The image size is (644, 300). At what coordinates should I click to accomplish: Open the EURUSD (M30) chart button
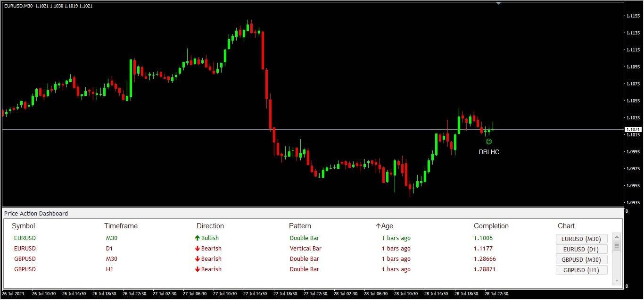click(x=582, y=239)
